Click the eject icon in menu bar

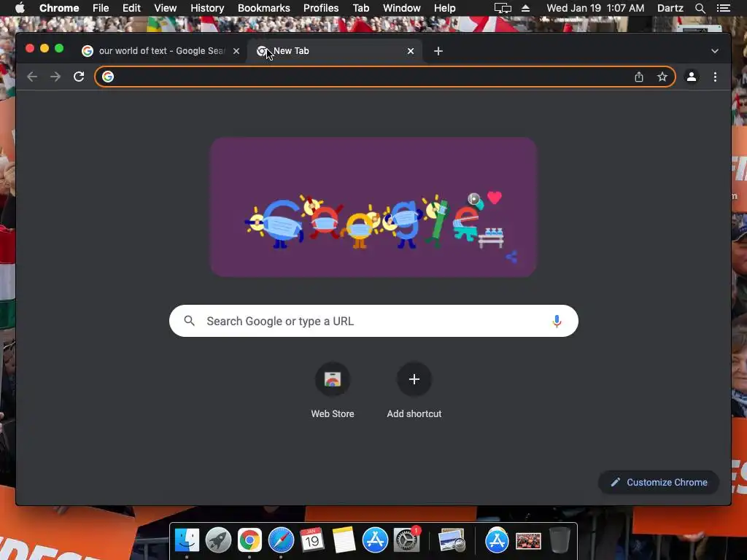tap(525, 8)
